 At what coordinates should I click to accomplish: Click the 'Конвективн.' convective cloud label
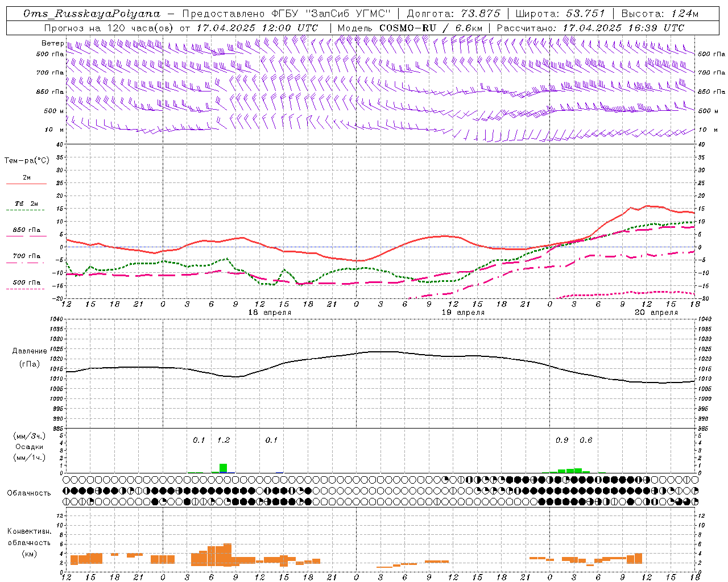(30, 531)
